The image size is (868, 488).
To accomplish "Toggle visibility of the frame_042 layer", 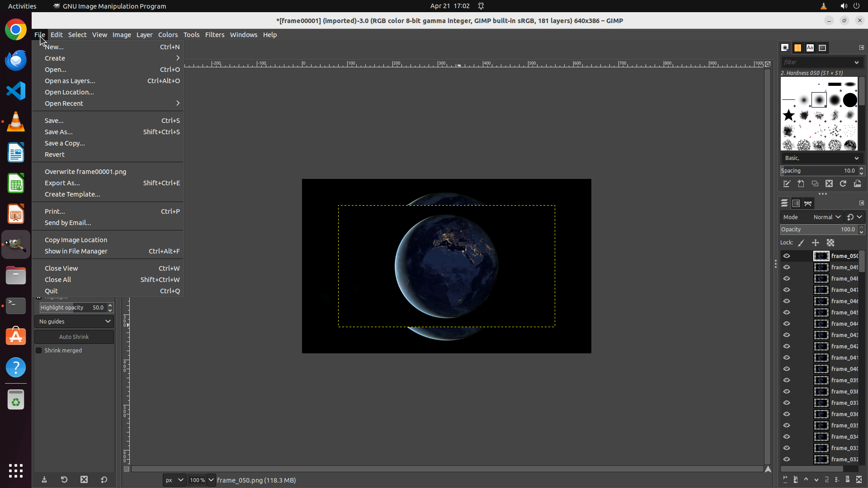I will 787,347.
